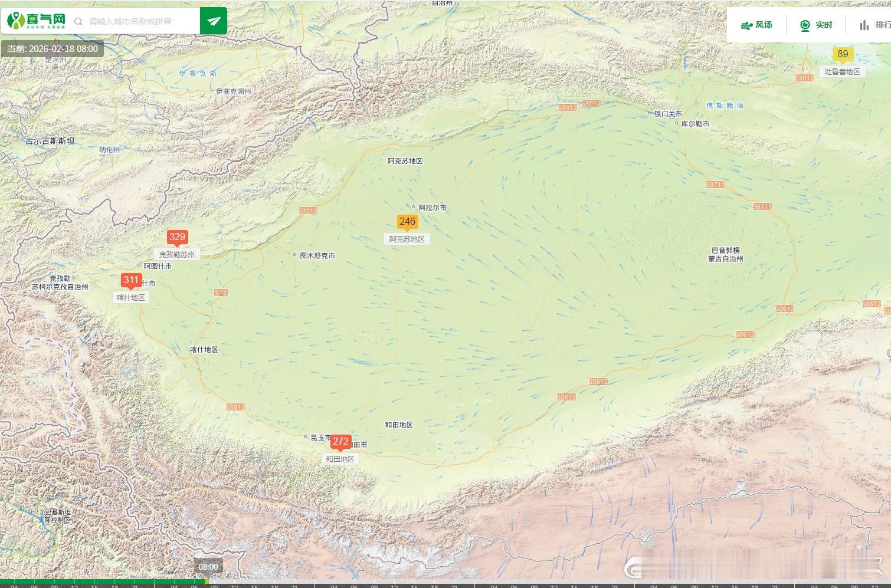Click the 08:00 timeline tooltip
The width and height of the screenshot is (891, 588).
coord(208,567)
